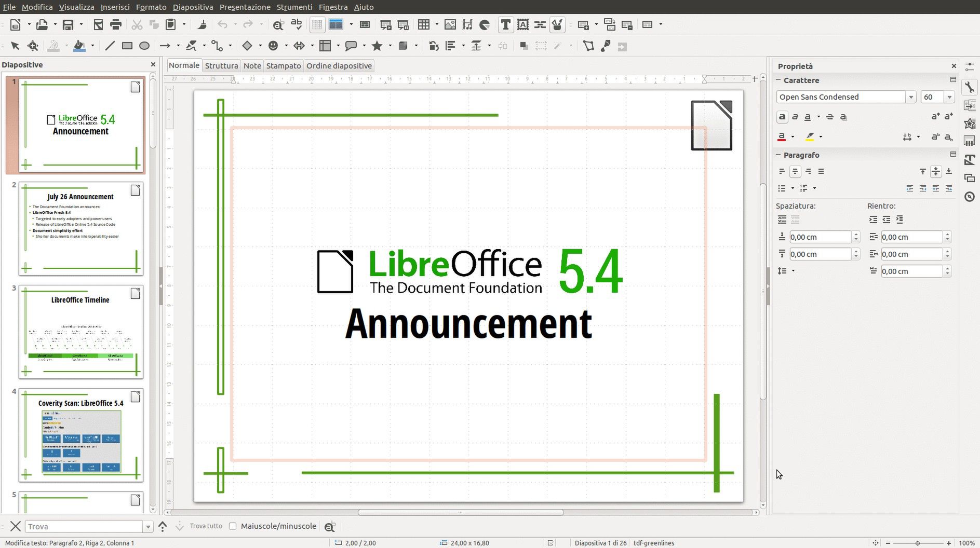Image resolution: width=980 pixels, height=548 pixels.
Task: Open the Trova search history dropdown
Action: click(x=148, y=527)
